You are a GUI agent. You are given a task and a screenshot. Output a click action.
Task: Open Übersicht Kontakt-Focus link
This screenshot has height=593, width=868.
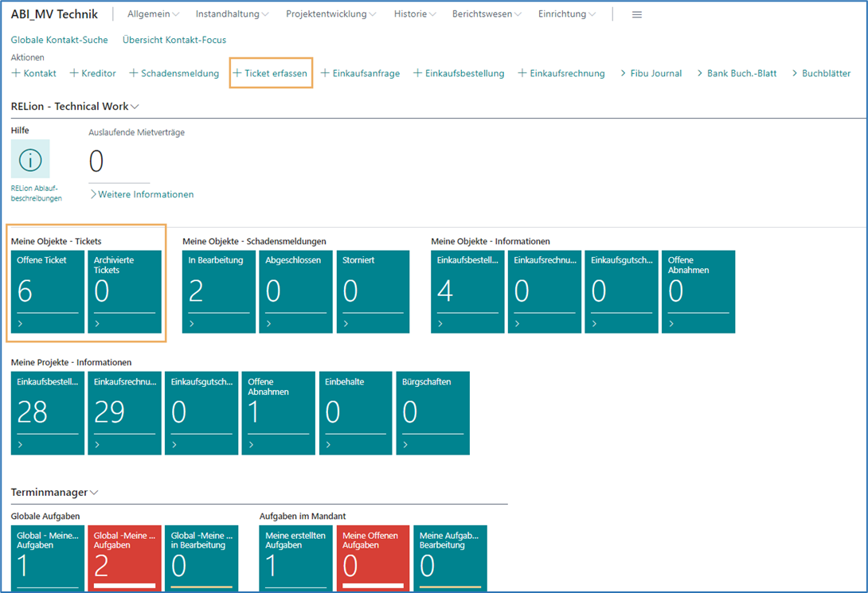(x=174, y=40)
